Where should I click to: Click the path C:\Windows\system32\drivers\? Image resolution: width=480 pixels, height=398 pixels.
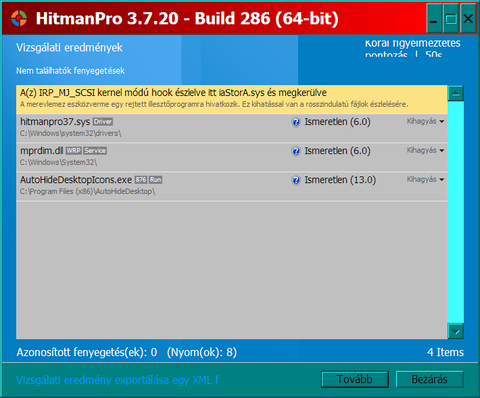point(71,133)
